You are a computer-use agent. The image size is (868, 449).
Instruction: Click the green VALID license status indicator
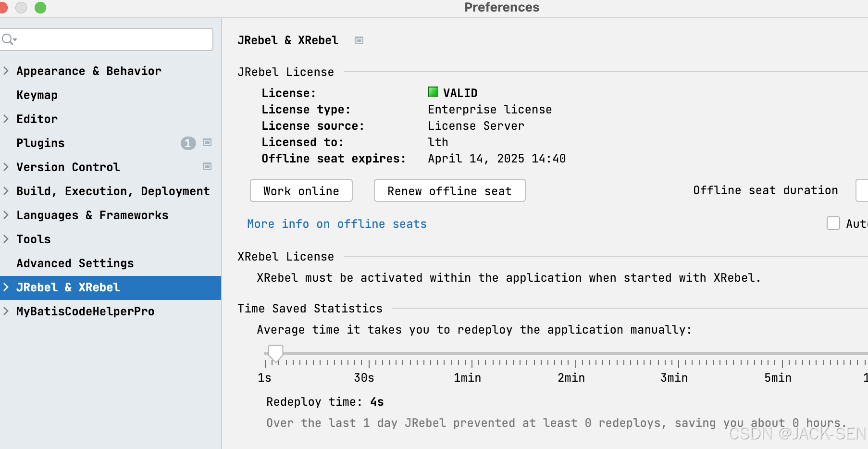click(x=433, y=92)
